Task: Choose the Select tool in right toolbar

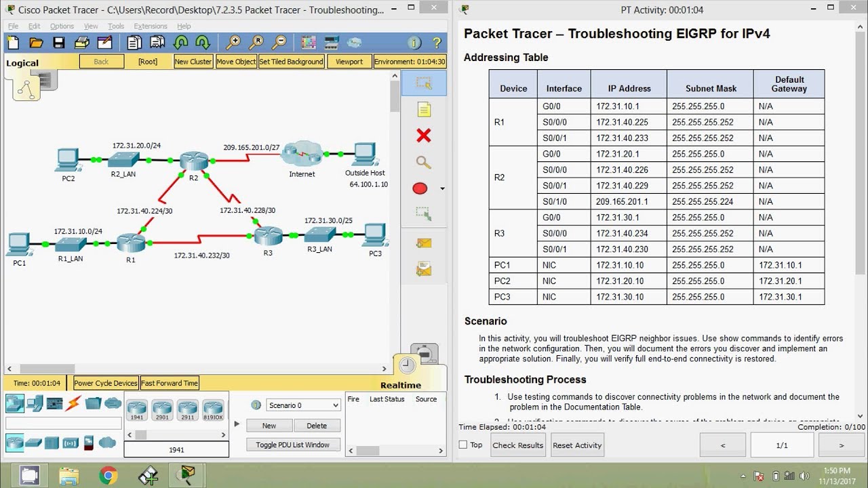Action: [x=424, y=83]
